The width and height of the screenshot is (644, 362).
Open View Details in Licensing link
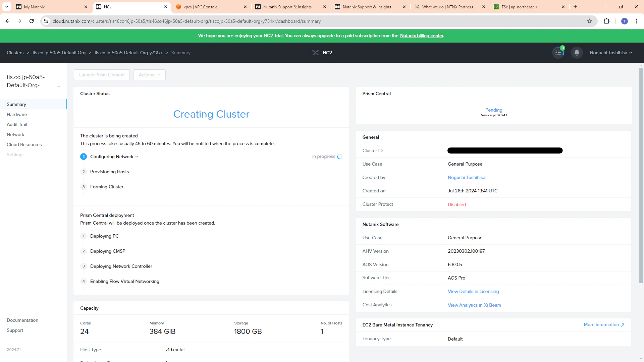473,291
